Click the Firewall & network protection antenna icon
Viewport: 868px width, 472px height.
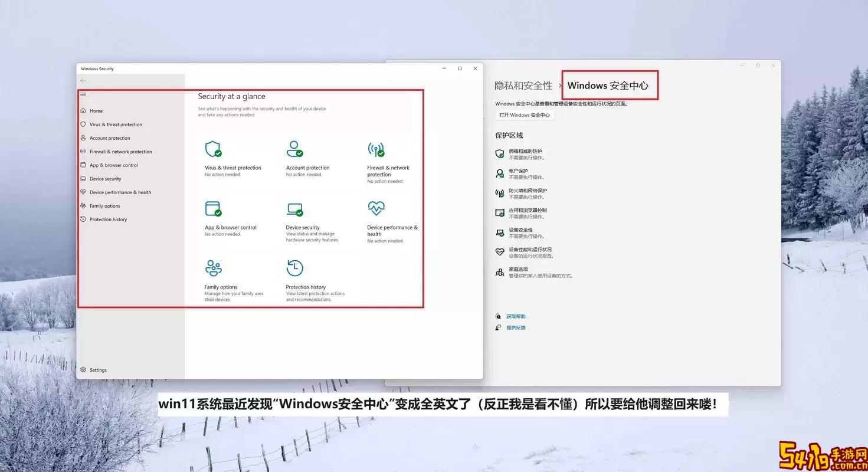(376, 149)
